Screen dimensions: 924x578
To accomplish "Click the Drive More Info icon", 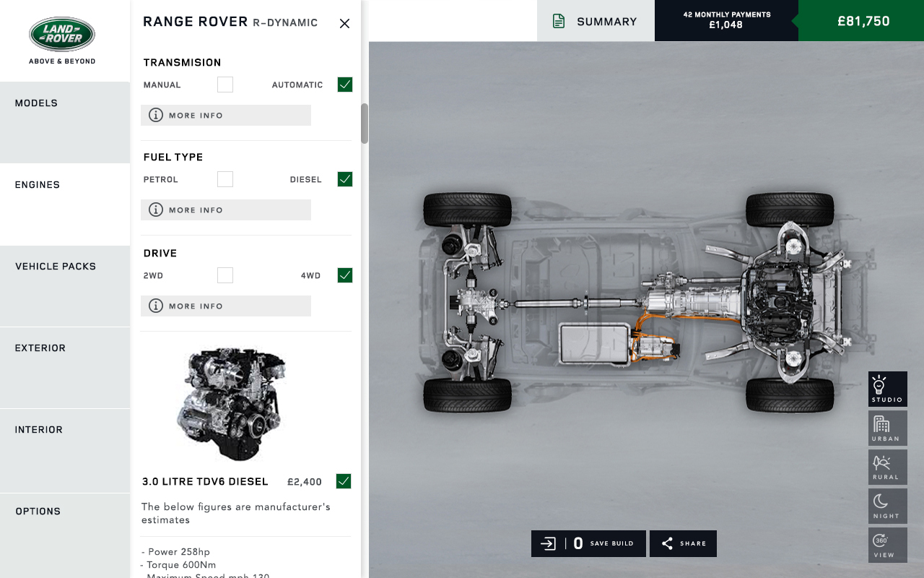I will [156, 306].
